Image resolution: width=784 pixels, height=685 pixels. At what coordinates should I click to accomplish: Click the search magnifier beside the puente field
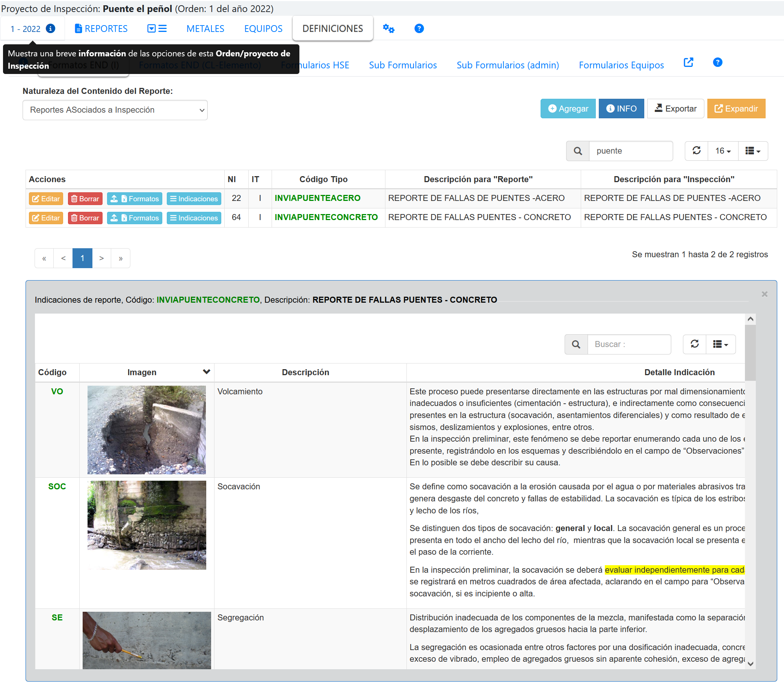[578, 151]
